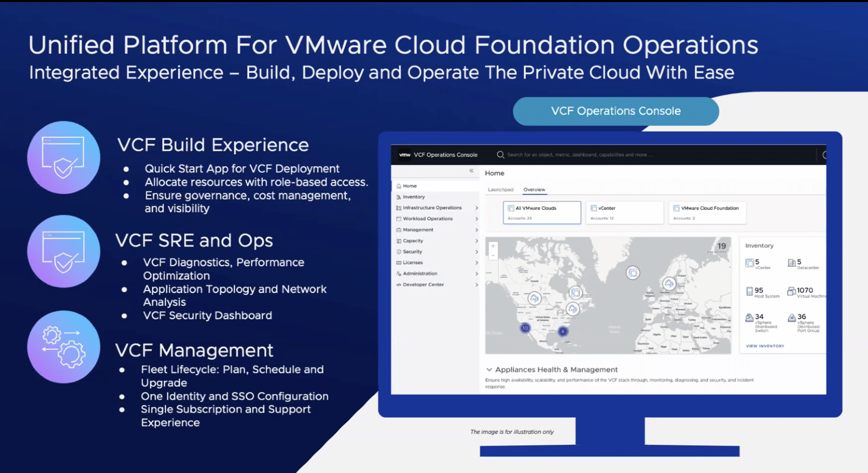Expand the Management menu chevron

coord(477,230)
